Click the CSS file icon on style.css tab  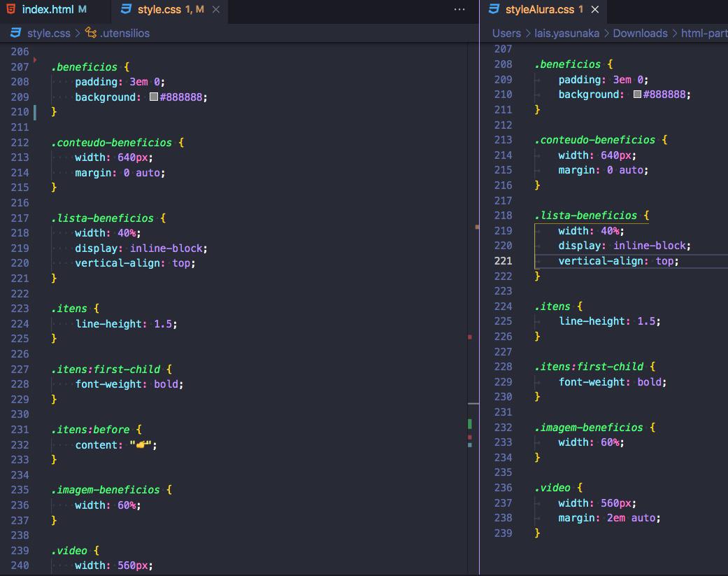tap(126, 9)
